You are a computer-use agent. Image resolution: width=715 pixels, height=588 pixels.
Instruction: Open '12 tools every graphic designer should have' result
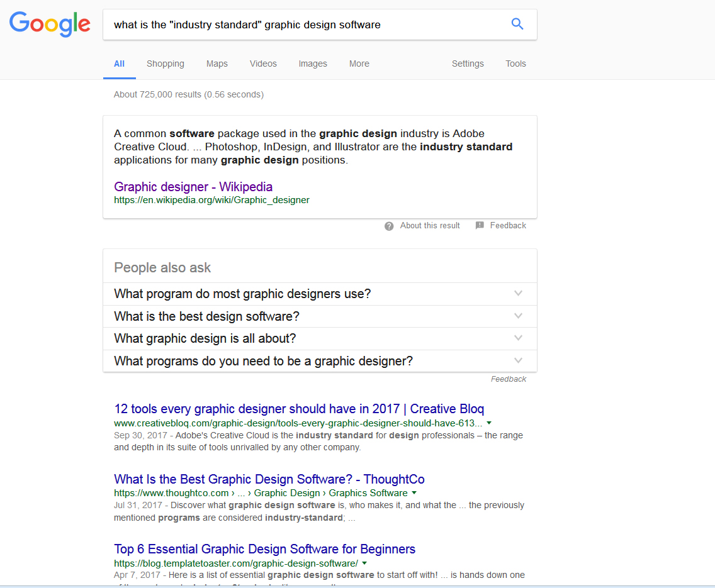pyautogui.click(x=299, y=409)
